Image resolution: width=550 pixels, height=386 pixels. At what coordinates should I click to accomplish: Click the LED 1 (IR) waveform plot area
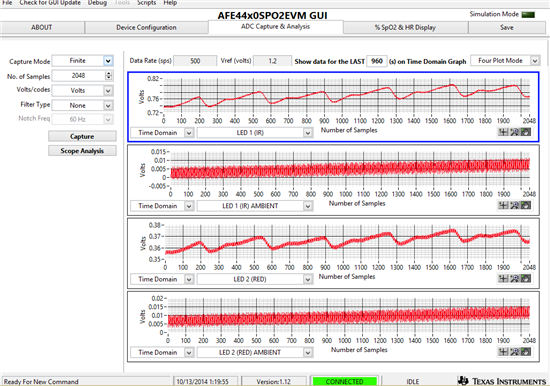click(x=347, y=96)
